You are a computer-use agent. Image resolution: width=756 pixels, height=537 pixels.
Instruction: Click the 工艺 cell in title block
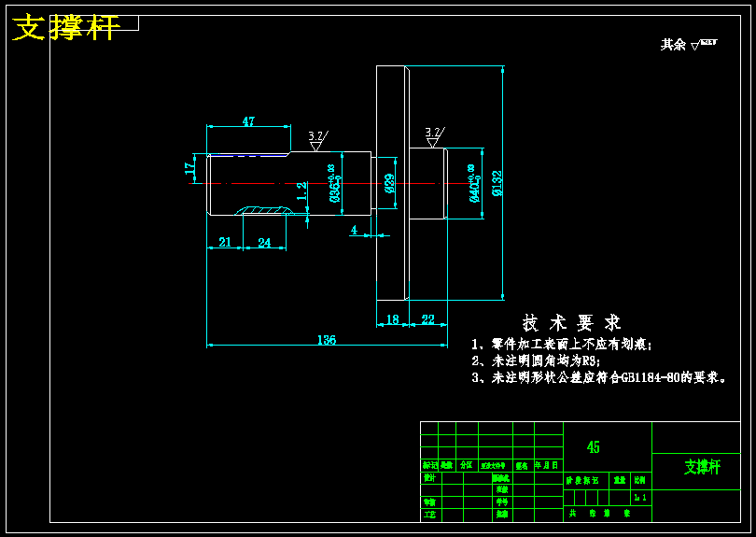pos(429,515)
